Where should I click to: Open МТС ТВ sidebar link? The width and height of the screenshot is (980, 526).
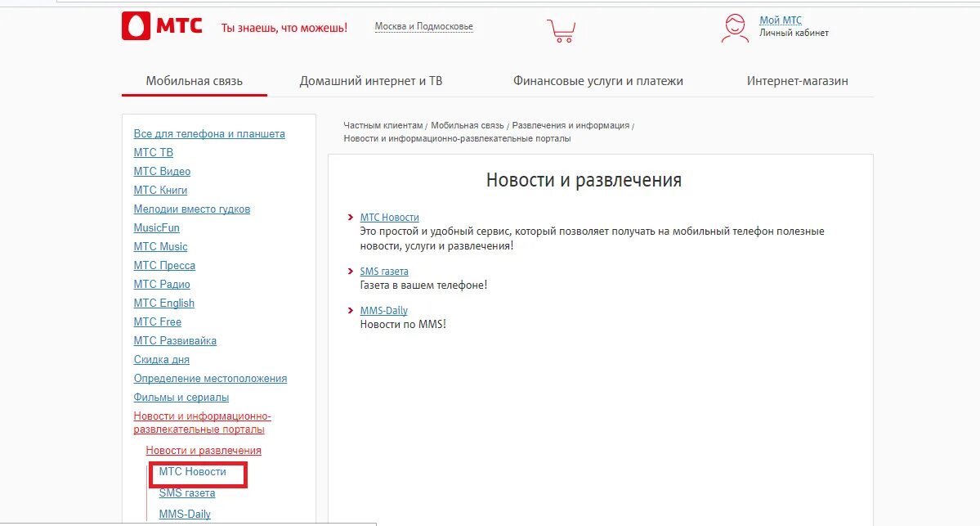point(153,153)
